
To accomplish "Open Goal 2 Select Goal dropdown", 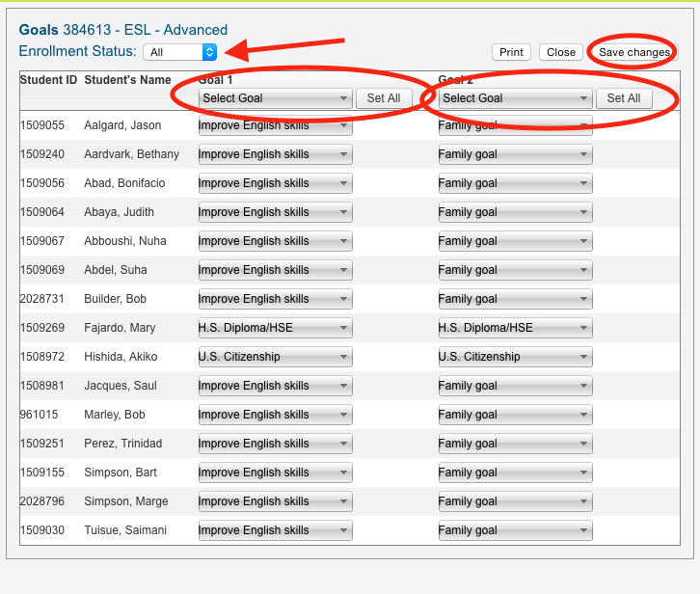I will coord(515,98).
